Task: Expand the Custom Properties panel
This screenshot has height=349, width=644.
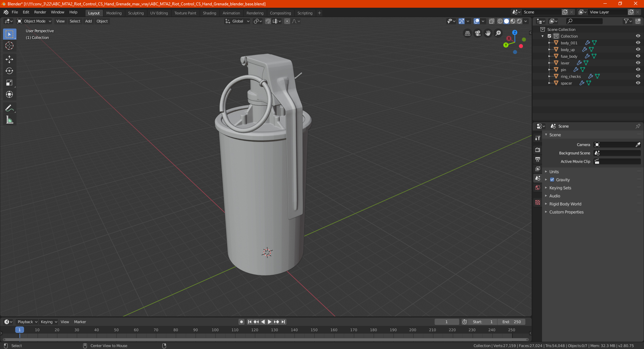Action: [566, 212]
